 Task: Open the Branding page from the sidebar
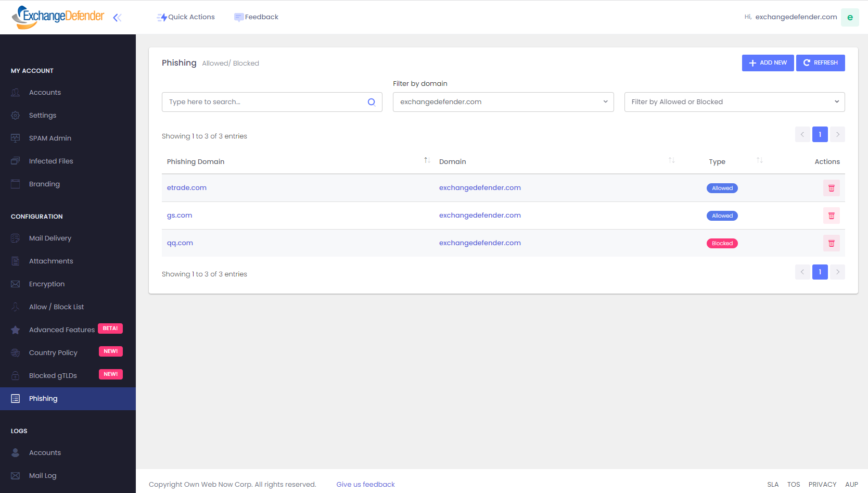point(44,184)
